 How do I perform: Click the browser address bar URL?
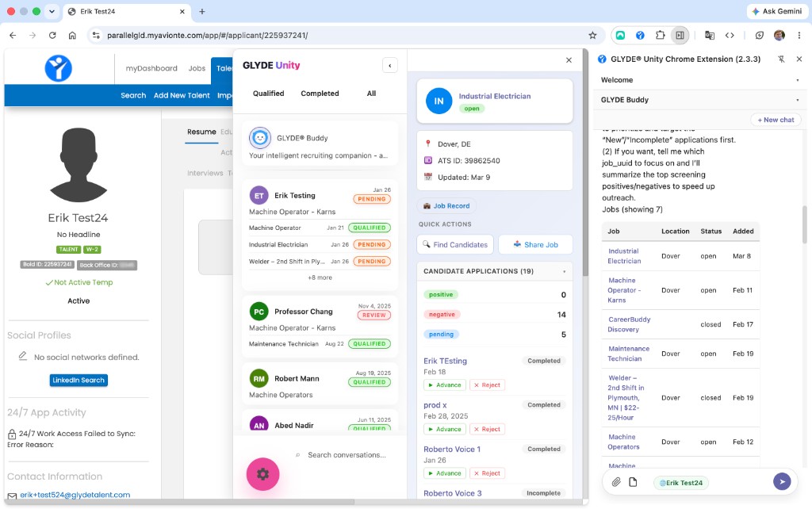207,35
